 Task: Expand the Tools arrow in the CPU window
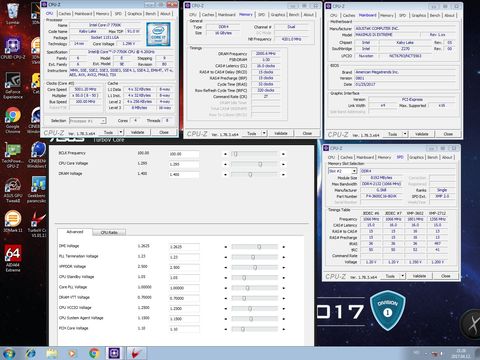pos(121,133)
